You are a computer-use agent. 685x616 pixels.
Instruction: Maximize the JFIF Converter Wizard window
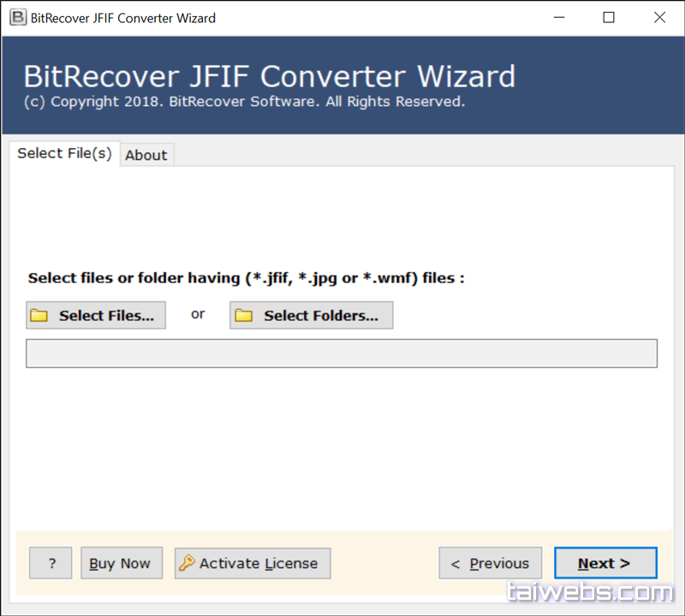point(609,18)
